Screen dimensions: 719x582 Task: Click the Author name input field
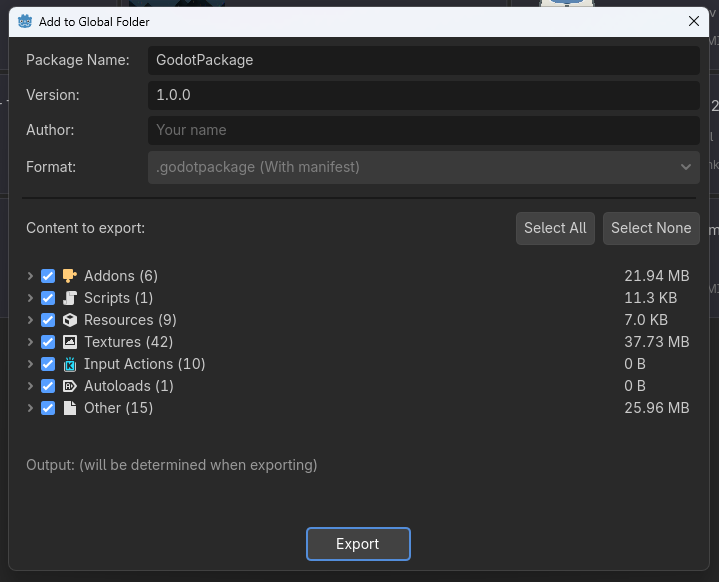[424, 130]
